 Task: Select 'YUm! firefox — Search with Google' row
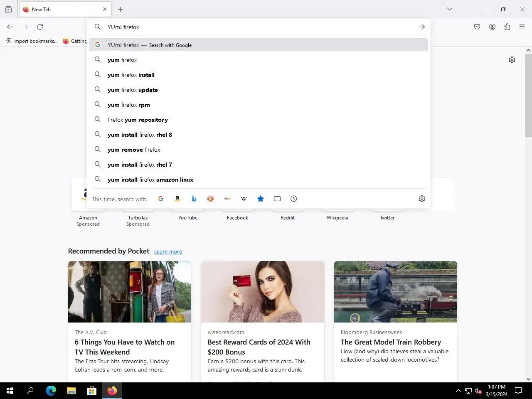(259, 45)
